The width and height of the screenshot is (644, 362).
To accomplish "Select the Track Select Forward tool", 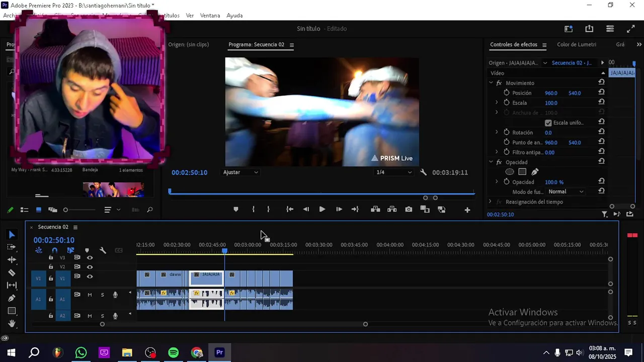I will 12,247.
